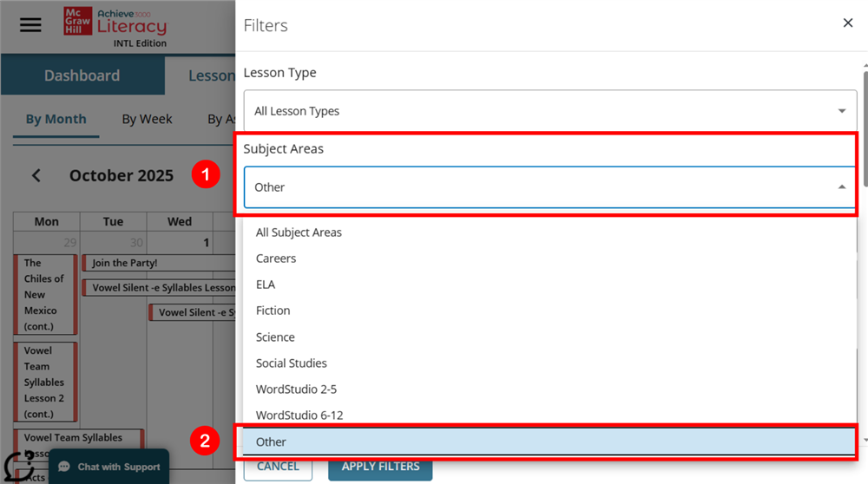Click the accessibility icon at bottom left
This screenshot has height=484, width=868.
17,466
